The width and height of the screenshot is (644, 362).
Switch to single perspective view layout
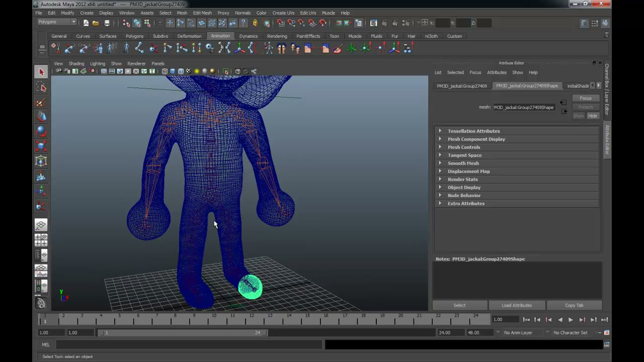click(41, 225)
